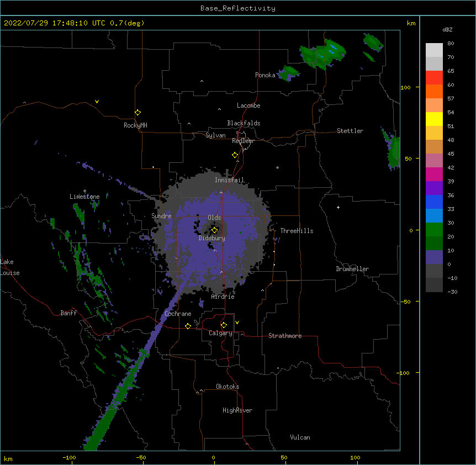Click the yellow diamond marker south of RedDeer
This screenshot has height=465, width=476.
click(x=235, y=155)
